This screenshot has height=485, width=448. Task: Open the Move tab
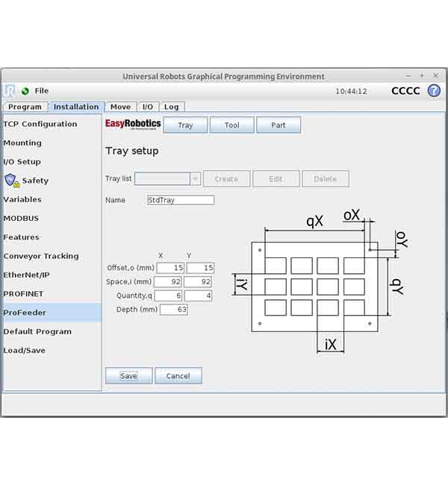pyautogui.click(x=121, y=107)
